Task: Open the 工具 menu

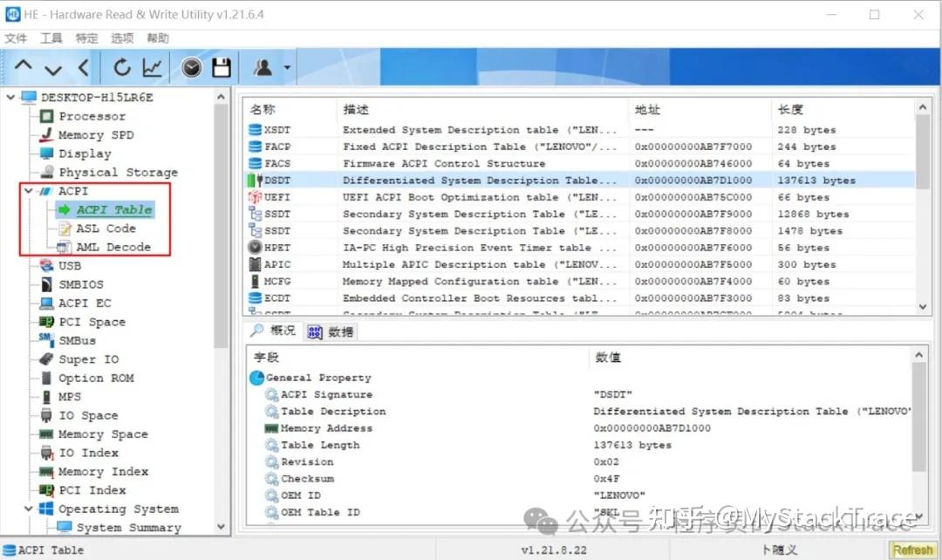Action: click(x=51, y=38)
